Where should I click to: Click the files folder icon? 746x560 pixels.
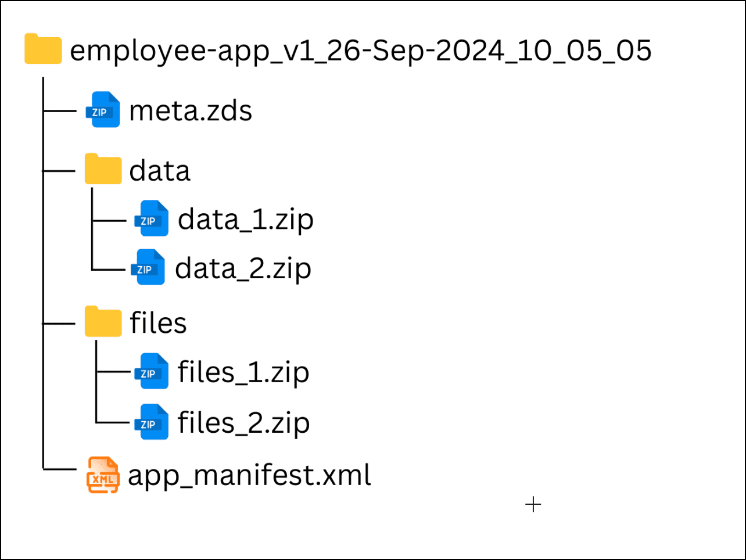pos(103,321)
